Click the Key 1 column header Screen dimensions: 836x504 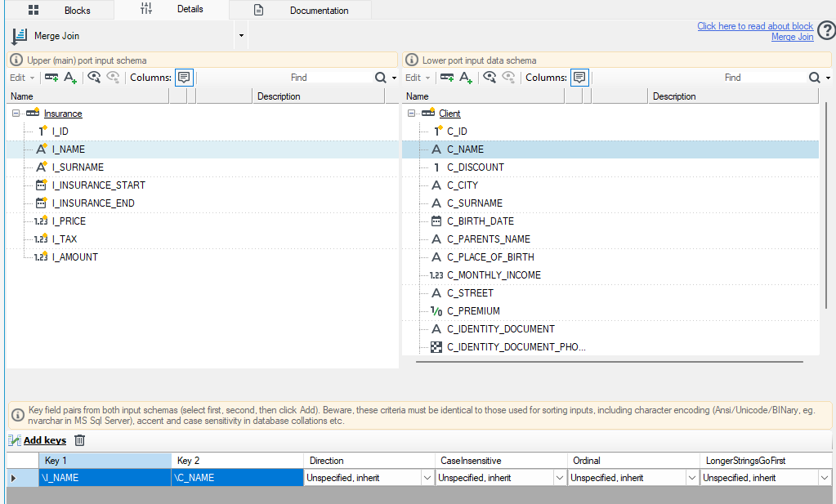[x=105, y=461]
